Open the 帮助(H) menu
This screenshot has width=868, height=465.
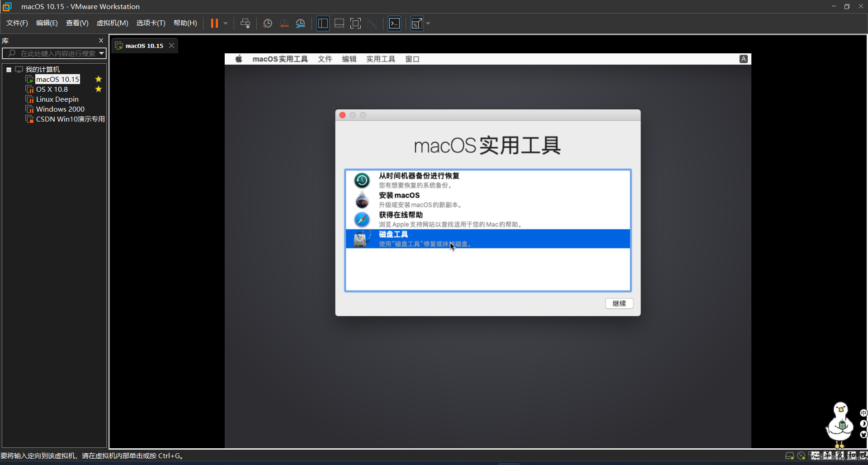click(185, 23)
